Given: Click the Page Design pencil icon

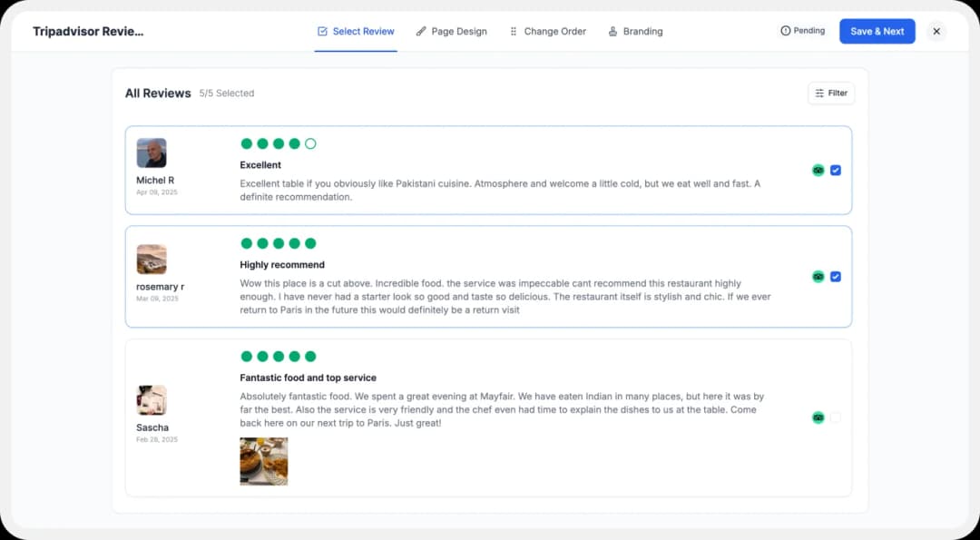Looking at the screenshot, I should tap(421, 31).
